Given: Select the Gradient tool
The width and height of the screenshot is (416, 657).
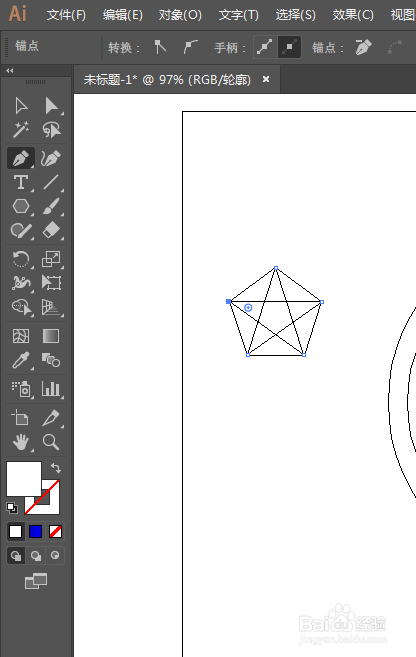Looking at the screenshot, I should [x=51, y=336].
